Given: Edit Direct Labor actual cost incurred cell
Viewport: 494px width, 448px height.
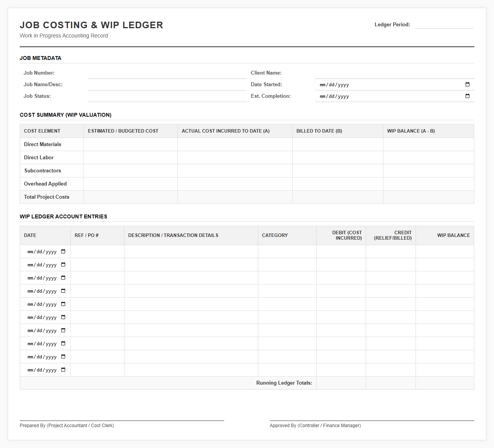Looking at the screenshot, I should coord(235,158).
